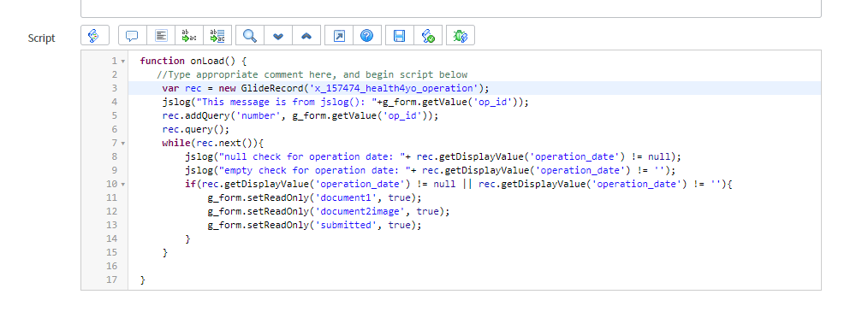Click the Replace All icon
868x312 pixels.
point(217,36)
